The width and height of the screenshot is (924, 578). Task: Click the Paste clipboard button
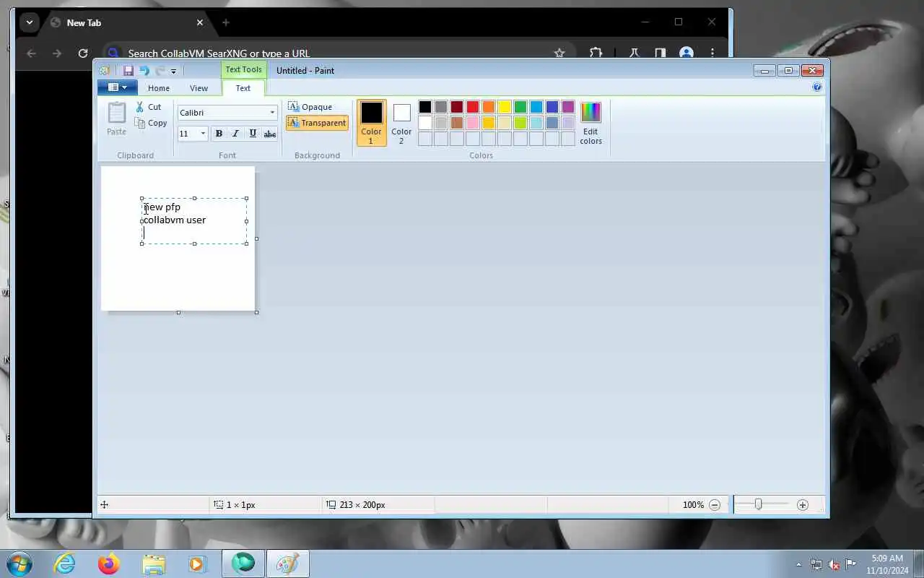(116, 118)
